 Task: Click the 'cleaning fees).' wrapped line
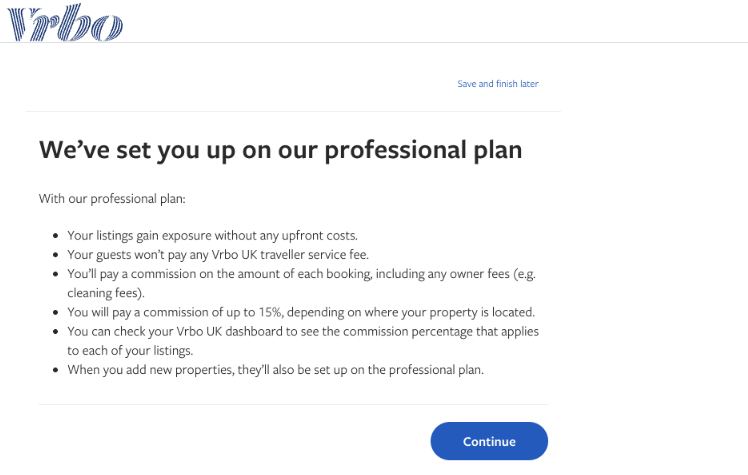(106, 293)
